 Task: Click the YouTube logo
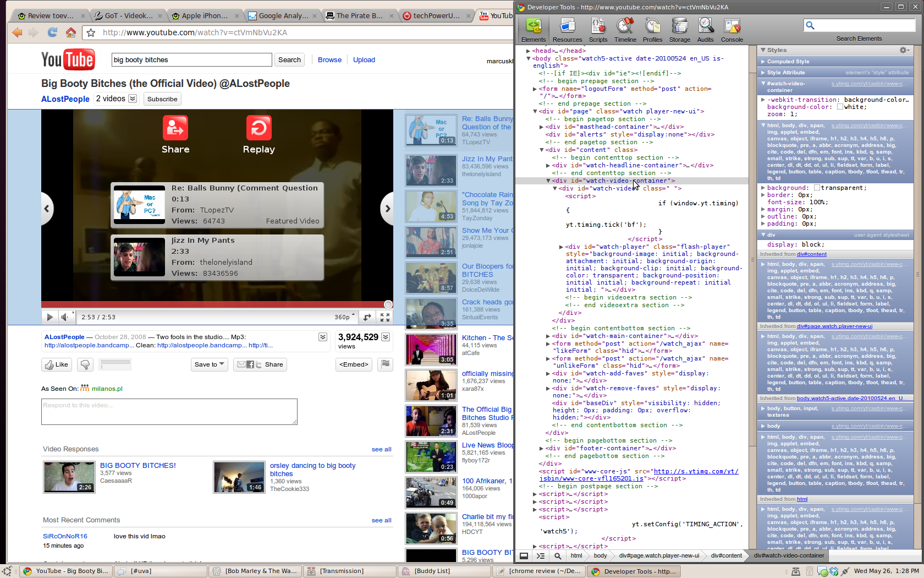pyautogui.click(x=68, y=59)
